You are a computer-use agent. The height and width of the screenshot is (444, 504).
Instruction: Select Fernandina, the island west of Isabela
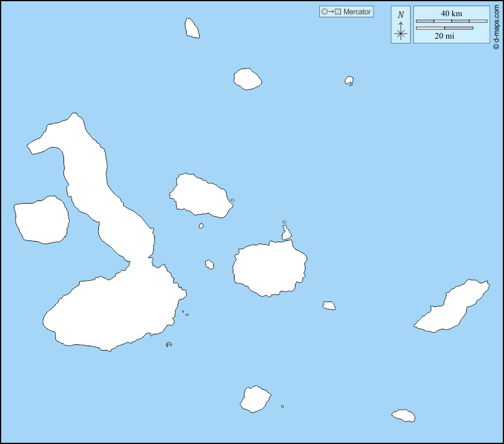[x=41, y=220]
